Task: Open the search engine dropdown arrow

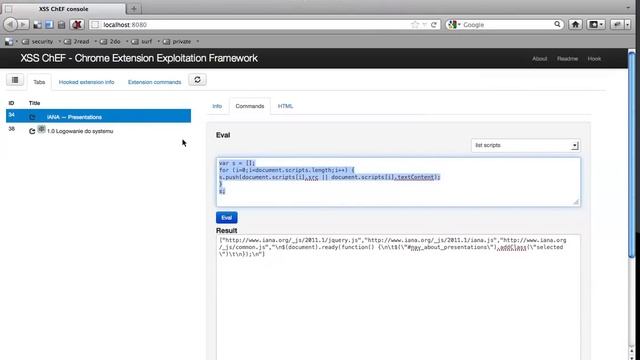Action: [x=459, y=25]
